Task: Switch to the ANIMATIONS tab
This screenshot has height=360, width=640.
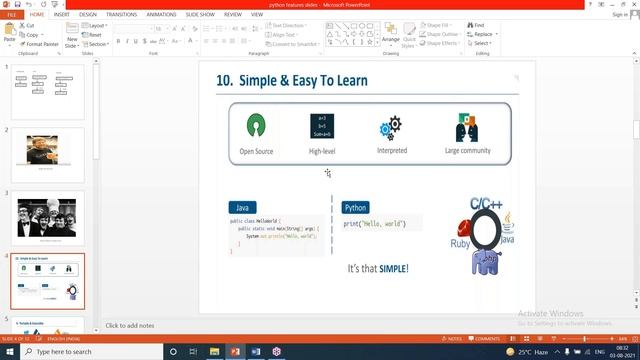Action: tap(161, 14)
